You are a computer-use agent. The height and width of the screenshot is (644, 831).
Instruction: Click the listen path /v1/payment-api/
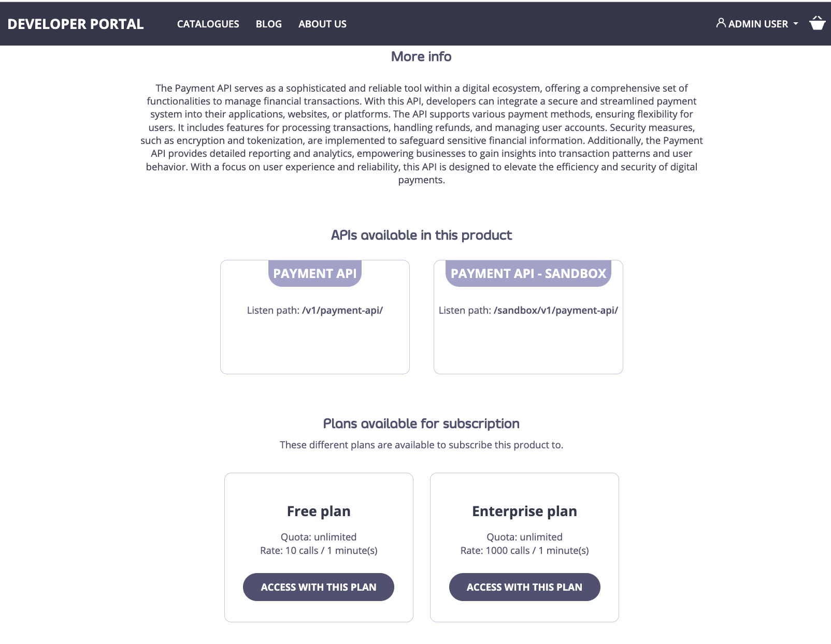click(315, 310)
